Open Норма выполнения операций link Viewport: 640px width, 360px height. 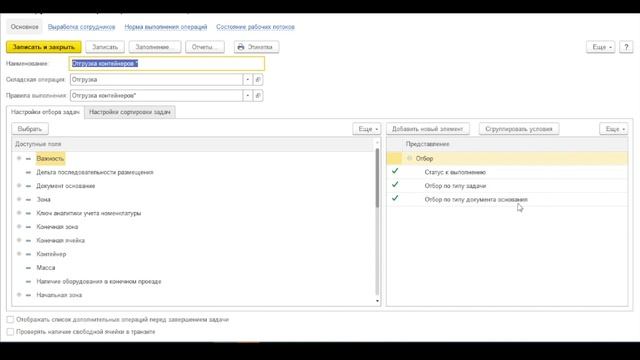(x=166, y=27)
